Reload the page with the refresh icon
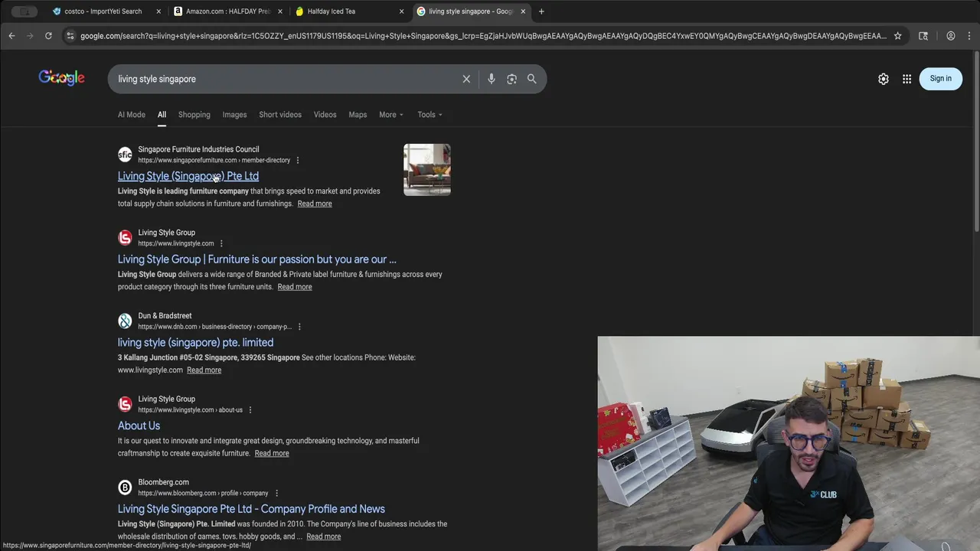 pyautogui.click(x=48, y=35)
